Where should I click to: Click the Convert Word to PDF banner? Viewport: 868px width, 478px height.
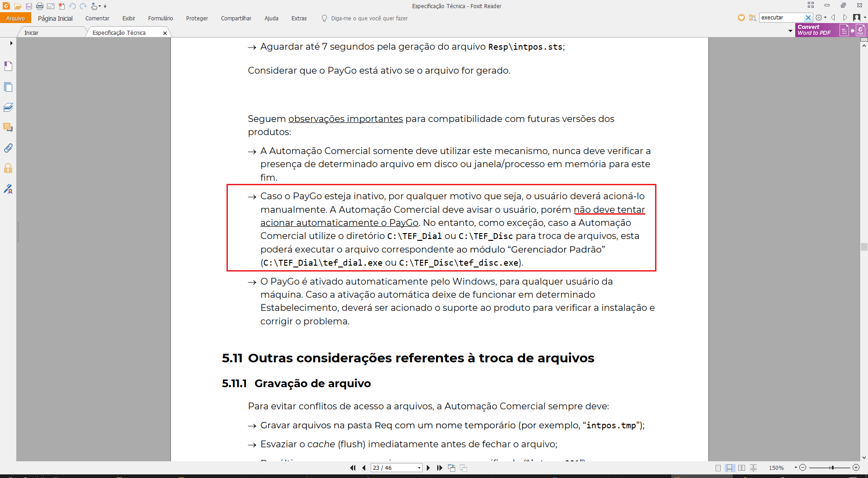tap(830, 30)
